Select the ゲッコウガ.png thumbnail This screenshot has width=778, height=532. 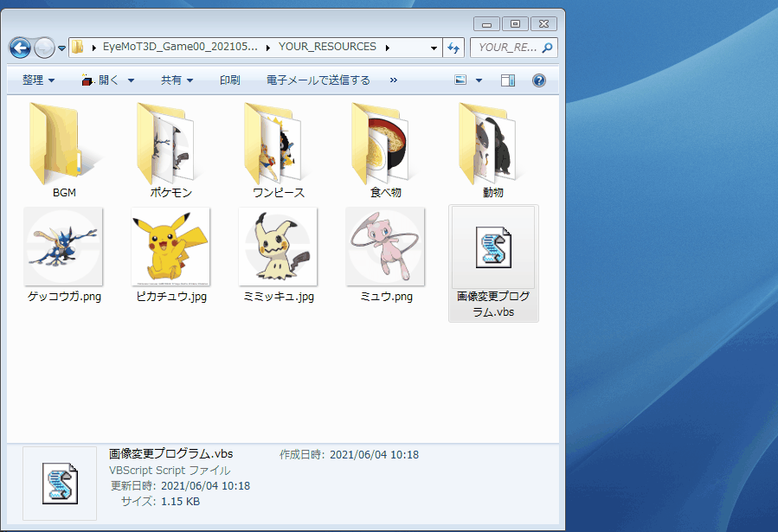pos(63,247)
